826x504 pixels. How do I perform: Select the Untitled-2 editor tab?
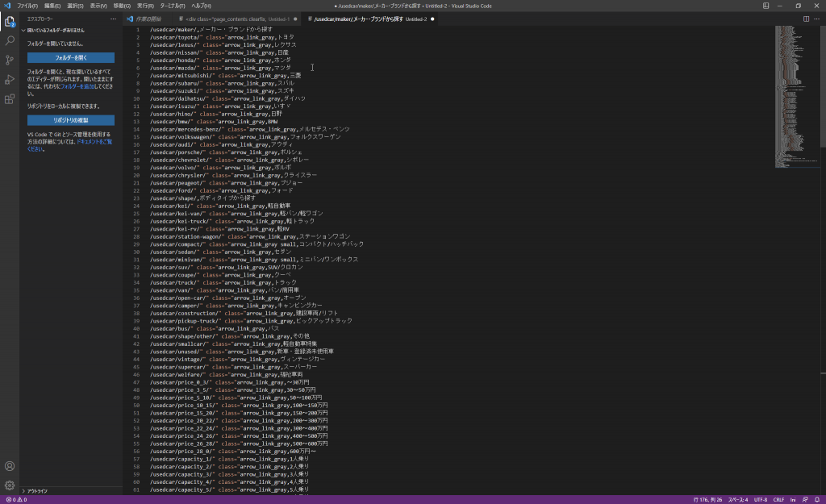(371, 19)
